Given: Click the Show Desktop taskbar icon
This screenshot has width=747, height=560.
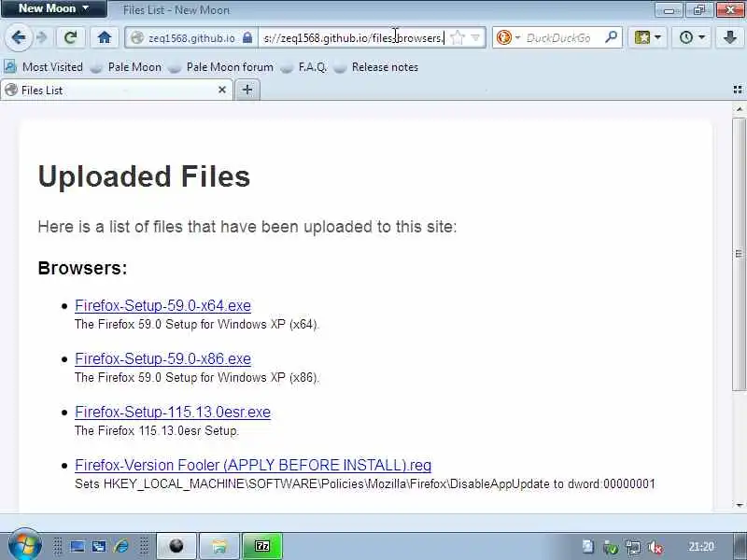Looking at the screenshot, I should click(x=78, y=546).
